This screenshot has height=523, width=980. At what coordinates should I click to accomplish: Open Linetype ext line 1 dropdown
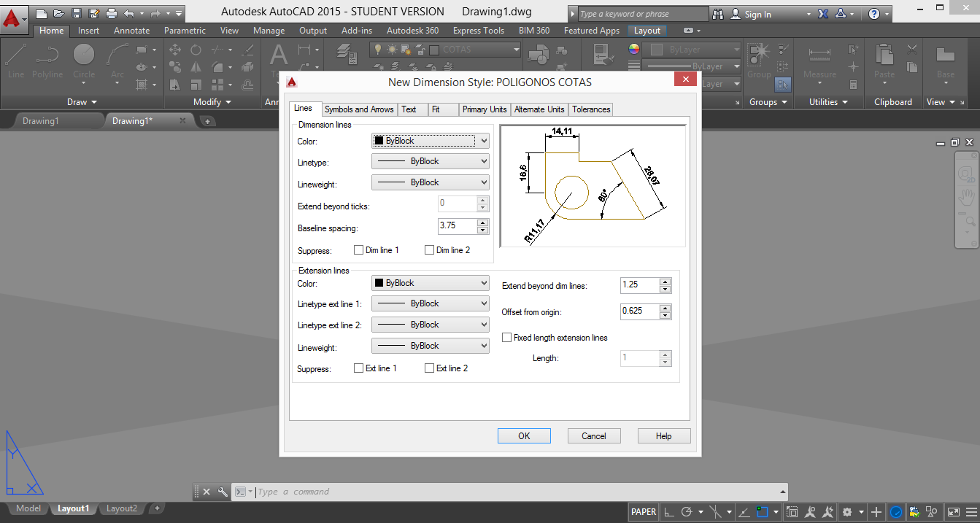tap(431, 303)
